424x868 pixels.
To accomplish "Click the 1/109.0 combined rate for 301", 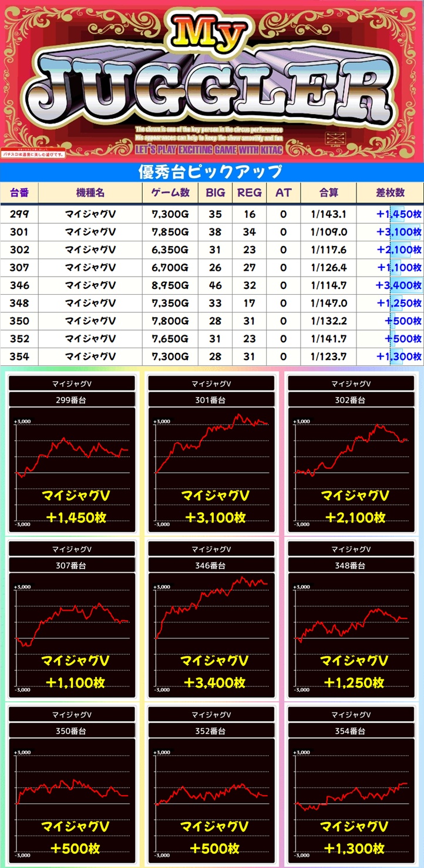I will click(328, 232).
